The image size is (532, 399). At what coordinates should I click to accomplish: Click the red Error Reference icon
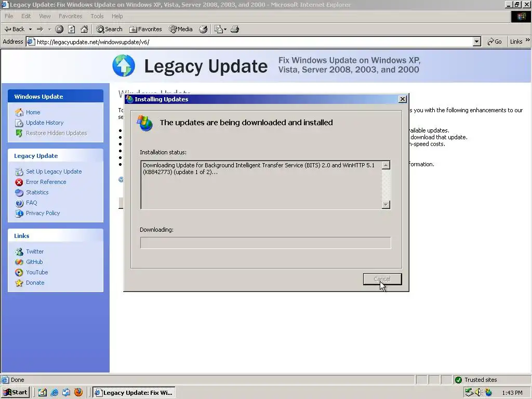tap(19, 182)
